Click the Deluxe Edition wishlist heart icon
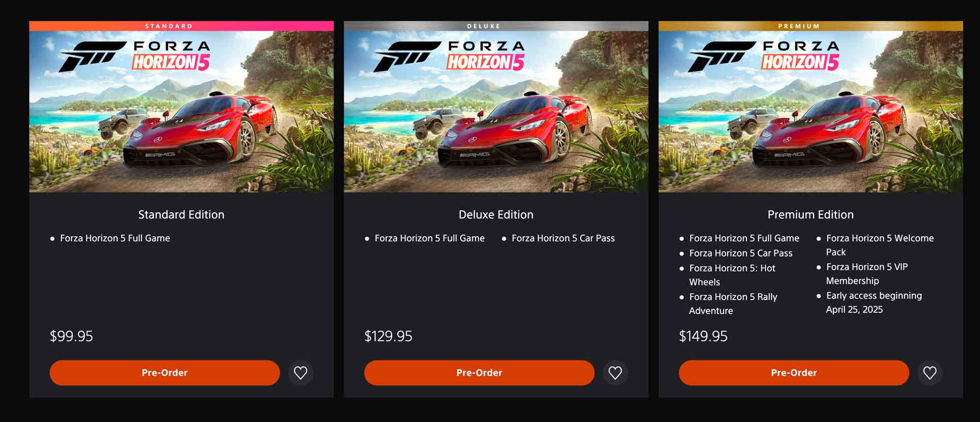980x422 pixels. (615, 373)
